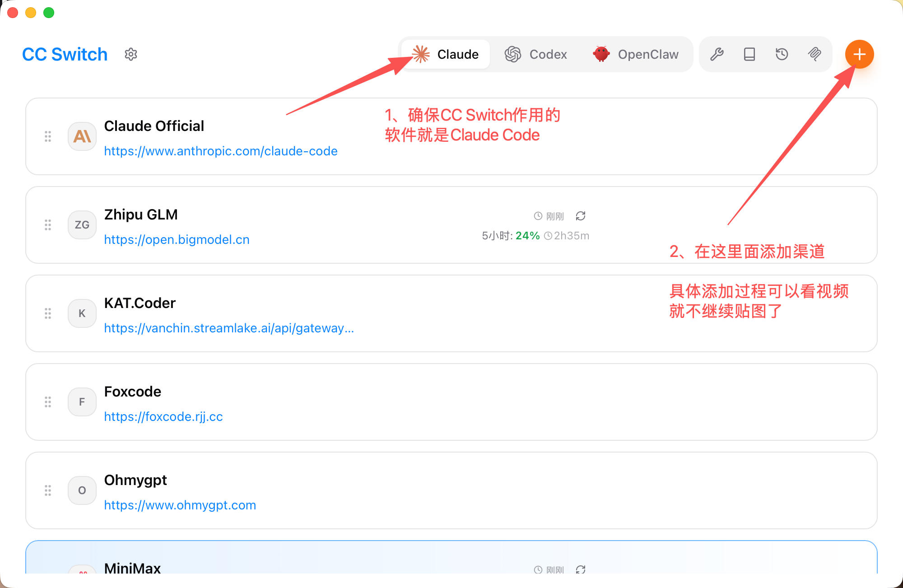Click the CC Switch title
903x588 pixels.
click(65, 54)
